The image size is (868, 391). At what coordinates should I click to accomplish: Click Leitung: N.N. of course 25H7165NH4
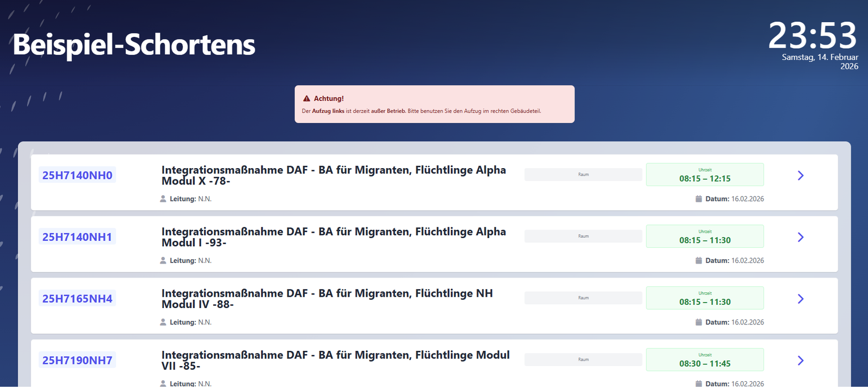click(190, 322)
